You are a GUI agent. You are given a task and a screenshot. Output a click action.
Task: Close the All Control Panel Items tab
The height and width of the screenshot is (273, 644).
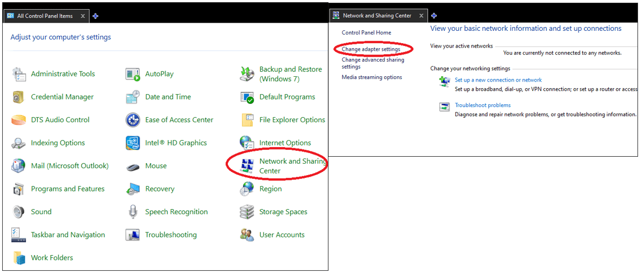[83, 16]
